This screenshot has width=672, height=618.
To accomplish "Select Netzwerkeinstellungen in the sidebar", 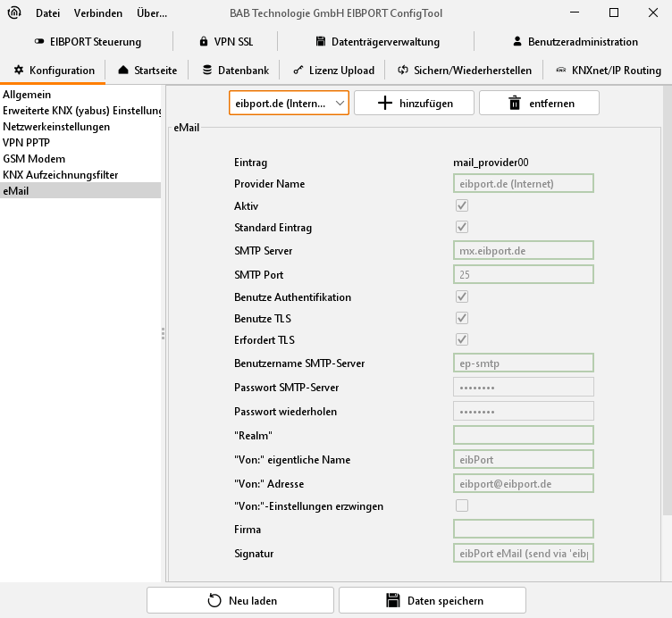I will coord(56,127).
